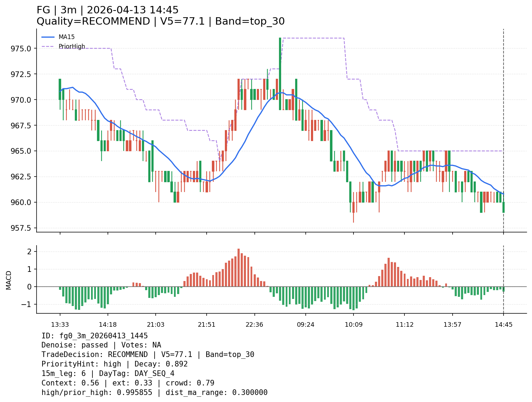This screenshot has width=532, height=402.
Task: Click the 13:33 time axis label
Action: [60, 325]
